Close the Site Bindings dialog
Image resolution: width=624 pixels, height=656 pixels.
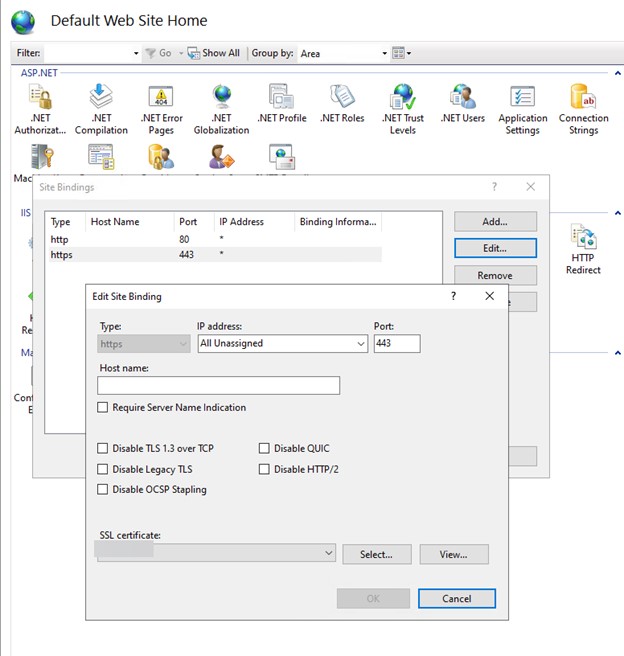point(530,187)
